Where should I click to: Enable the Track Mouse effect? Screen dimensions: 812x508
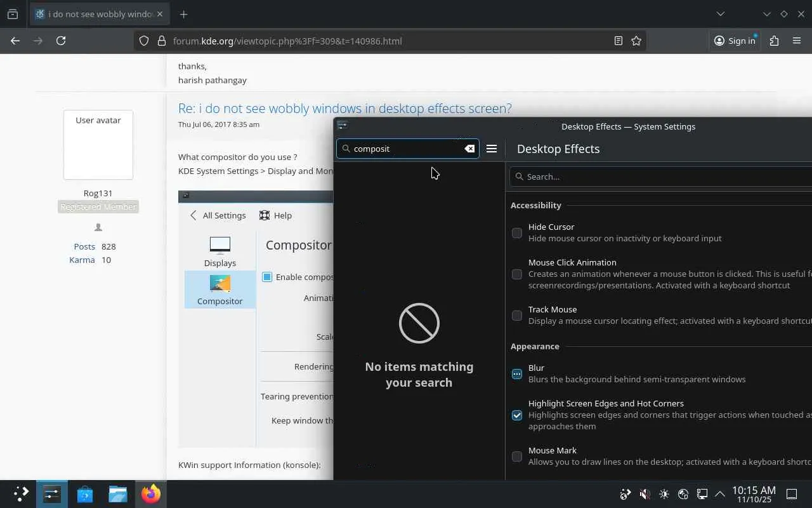(517, 316)
